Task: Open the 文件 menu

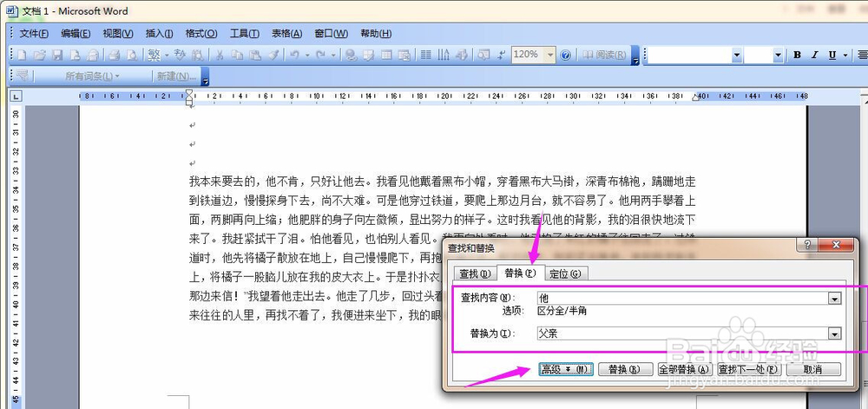Action: coord(34,33)
